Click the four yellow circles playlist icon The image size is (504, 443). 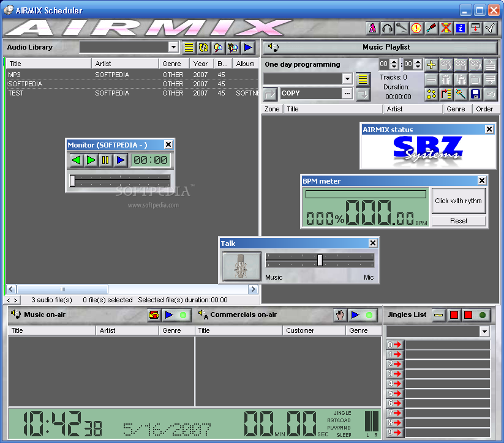pyautogui.click(x=431, y=94)
